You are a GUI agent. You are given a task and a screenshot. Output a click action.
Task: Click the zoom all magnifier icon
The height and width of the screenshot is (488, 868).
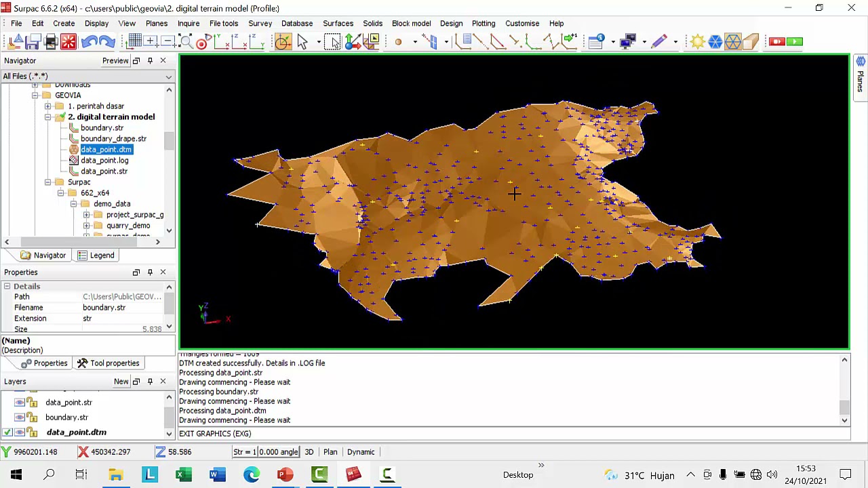(184, 42)
